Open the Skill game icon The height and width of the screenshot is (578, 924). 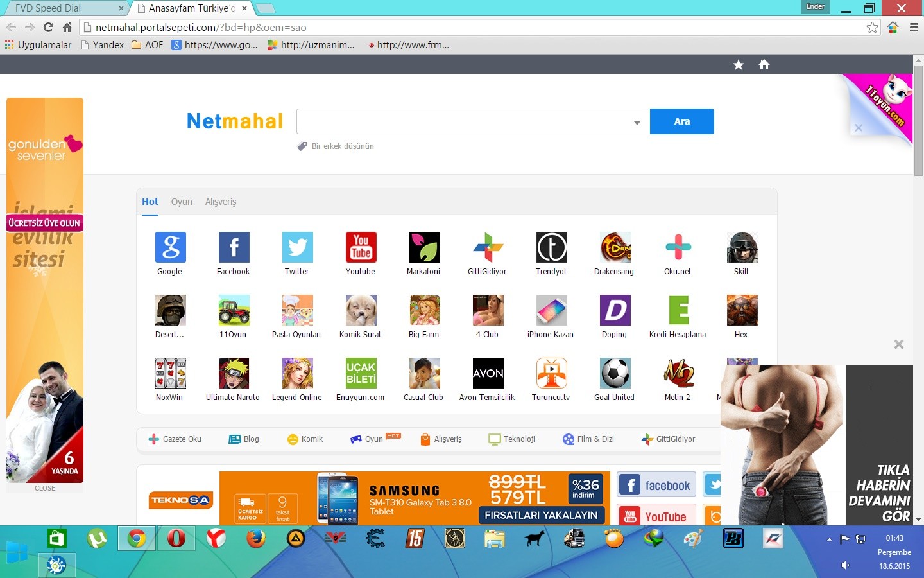point(742,247)
